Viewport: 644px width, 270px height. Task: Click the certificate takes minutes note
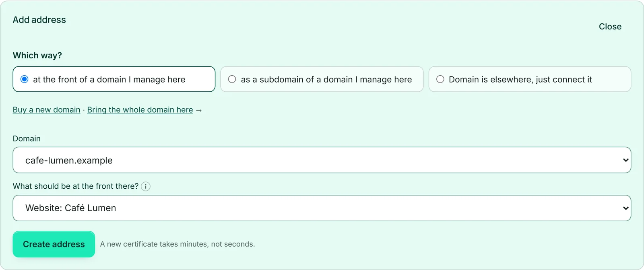[x=178, y=244]
